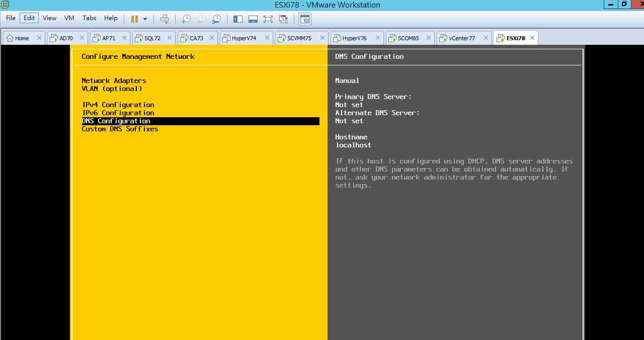Close the SQL72 tab
This screenshot has height=340, width=644.
tap(170, 38)
